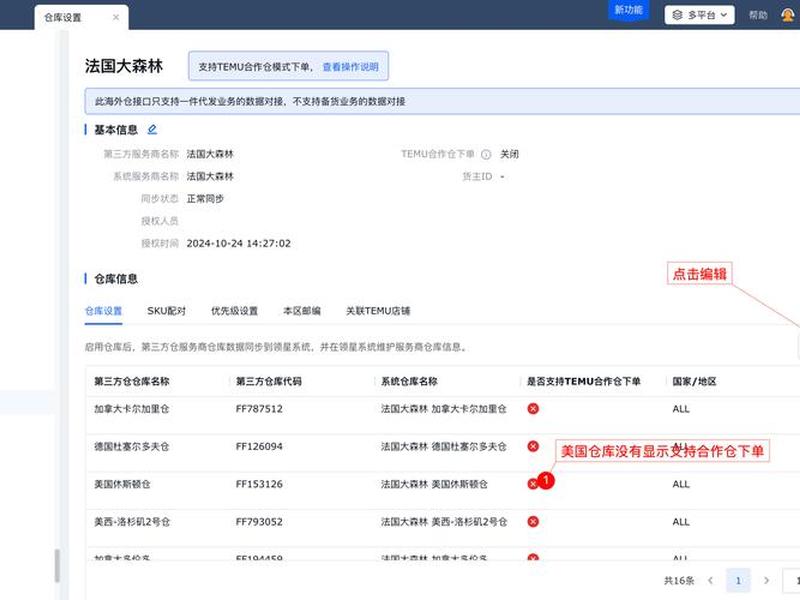Click the 正常同步 sync status value
This screenshot has width=800, height=600.
pyautogui.click(x=205, y=198)
